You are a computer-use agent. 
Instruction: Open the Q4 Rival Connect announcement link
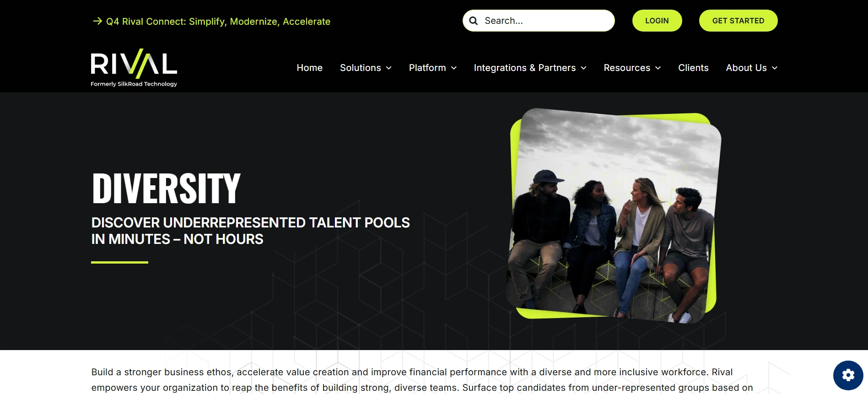(x=218, y=22)
